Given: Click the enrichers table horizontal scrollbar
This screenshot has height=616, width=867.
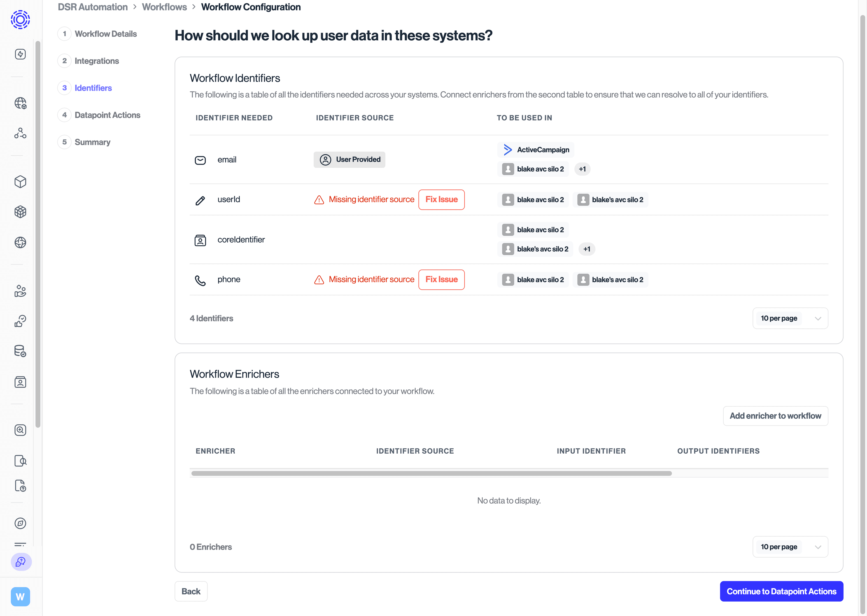Looking at the screenshot, I should tap(431, 473).
